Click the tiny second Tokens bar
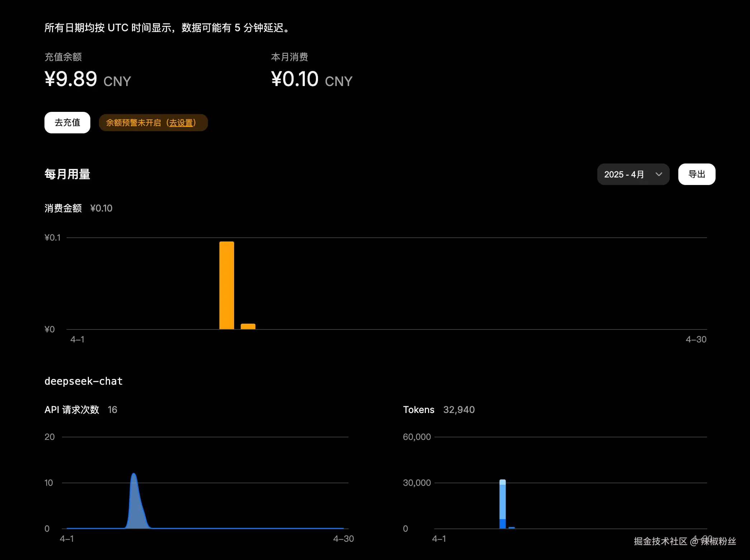 tap(512, 528)
